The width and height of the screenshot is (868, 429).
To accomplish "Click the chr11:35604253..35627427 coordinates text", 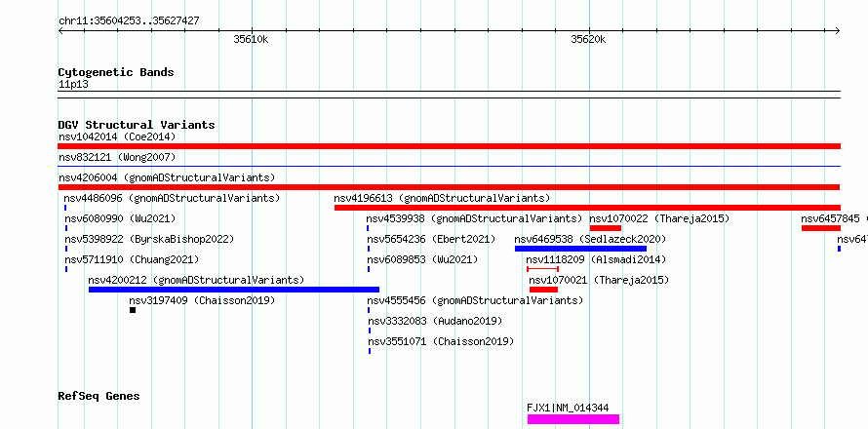I will pos(129,21).
